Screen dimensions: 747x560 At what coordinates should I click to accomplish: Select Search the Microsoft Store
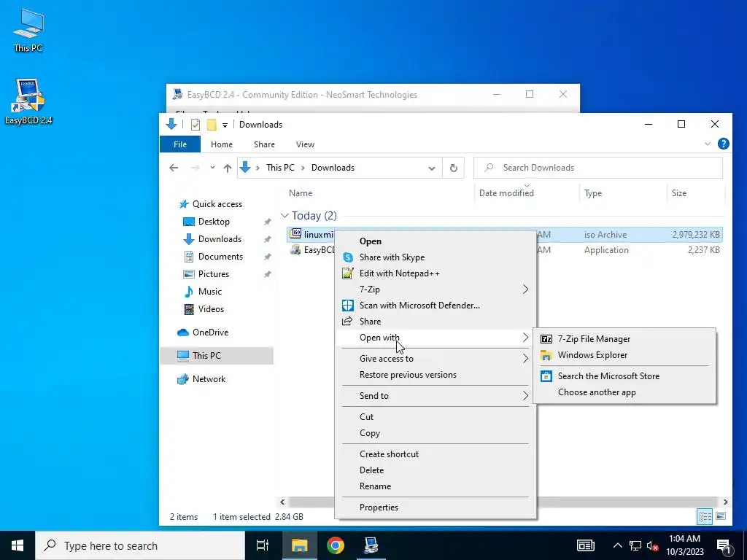[x=624, y=376]
